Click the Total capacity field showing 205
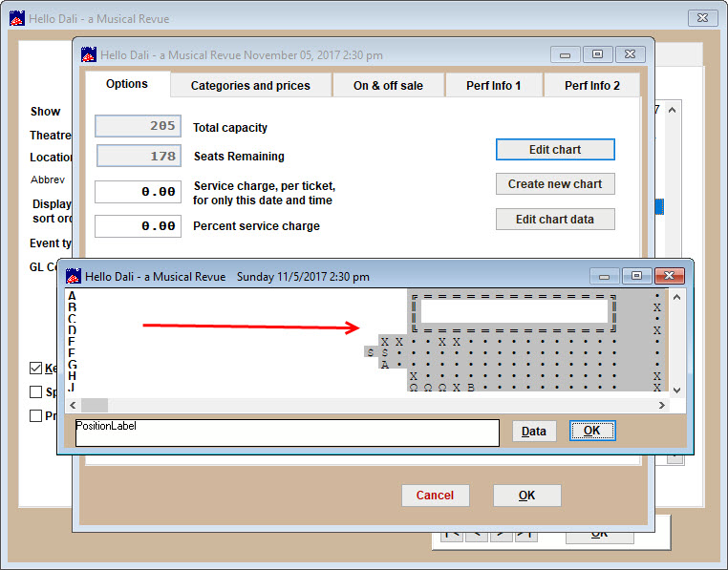Screen dimensions: 728x570 tap(138, 126)
